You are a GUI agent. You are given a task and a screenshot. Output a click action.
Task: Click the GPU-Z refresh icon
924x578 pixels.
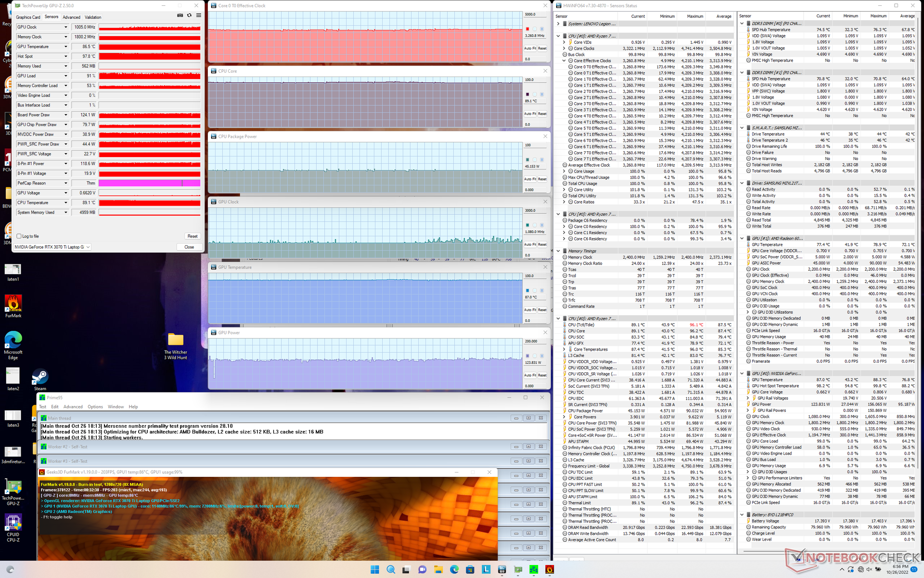pos(189,15)
